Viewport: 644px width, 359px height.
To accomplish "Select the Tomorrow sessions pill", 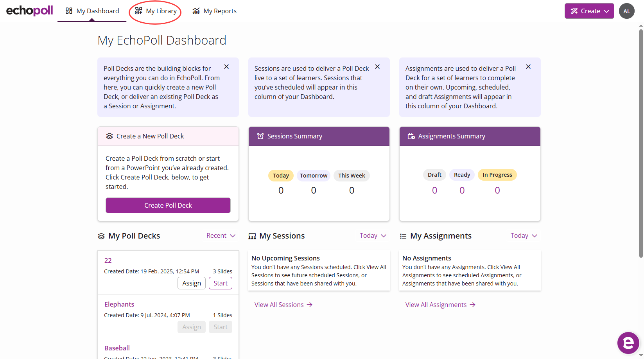I will click(314, 176).
